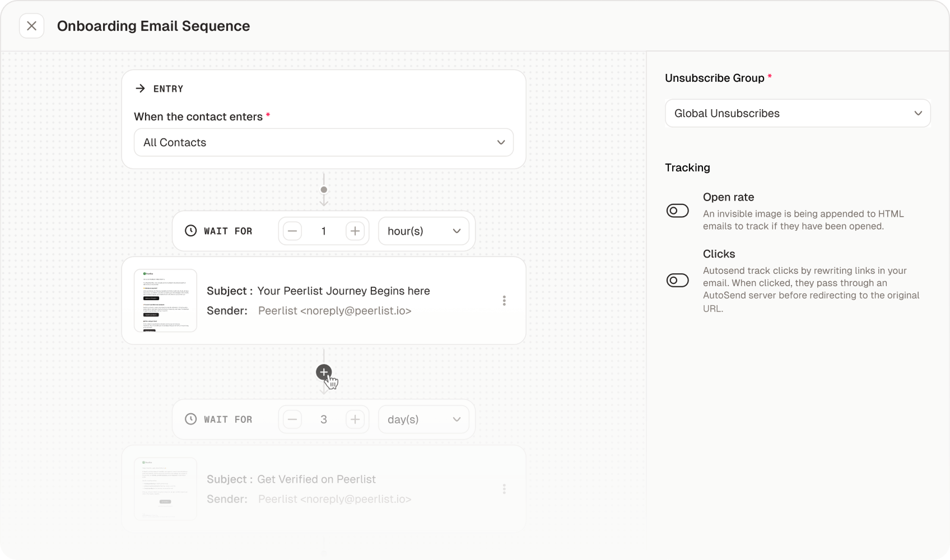950x560 pixels.
Task: Increase the first wait duration with plus
Action: [355, 231]
